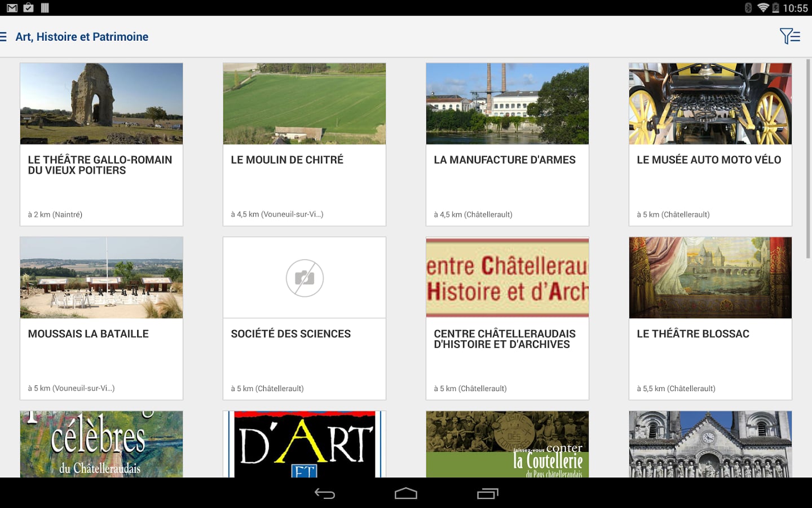Open the church facade photo card
The width and height of the screenshot is (812, 508).
710,444
